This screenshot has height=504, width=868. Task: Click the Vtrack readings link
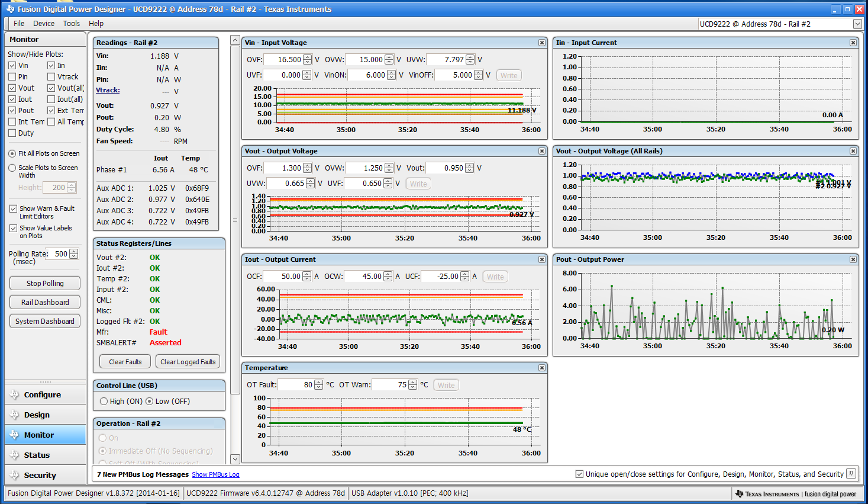[x=108, y=91]
